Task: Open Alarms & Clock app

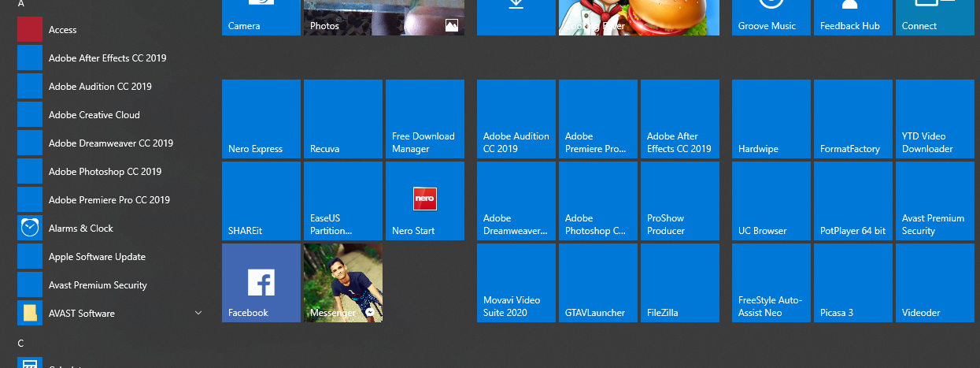Action: pyautogui.click(x=110, y=229)
